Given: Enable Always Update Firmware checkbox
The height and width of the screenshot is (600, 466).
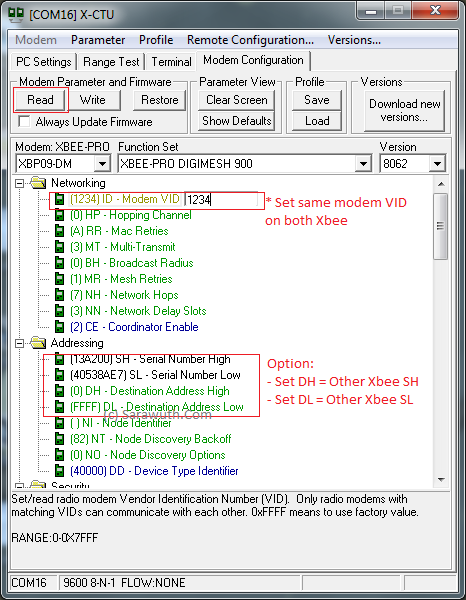Looking at the screenshot, I should point(24,122).
